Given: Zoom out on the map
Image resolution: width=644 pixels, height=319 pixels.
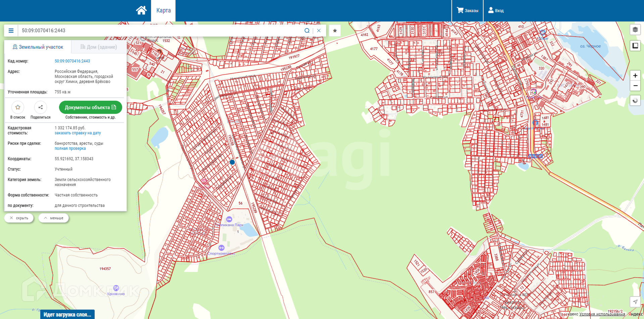Looking at the screenshot, I should [635, 86].
